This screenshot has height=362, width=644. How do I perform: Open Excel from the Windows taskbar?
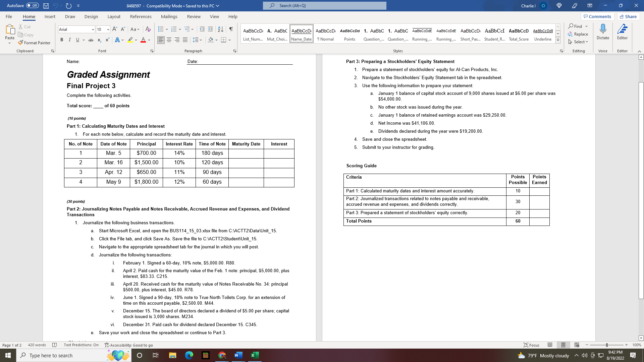click(x=255, y=355)
